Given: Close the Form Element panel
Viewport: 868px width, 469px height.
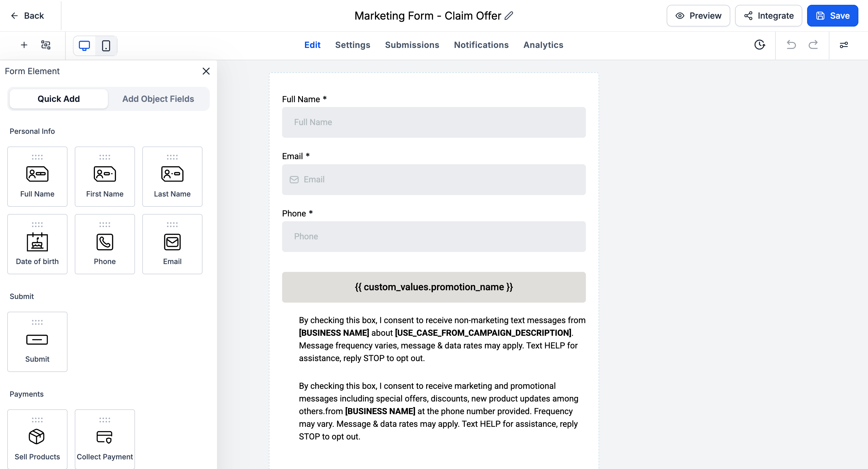Looking at the screenshot, I should [206, 71].
